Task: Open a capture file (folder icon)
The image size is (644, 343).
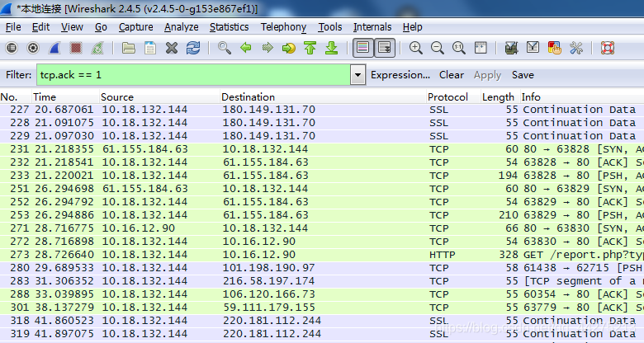Action: pyautogui.click(x=129, y=48)
